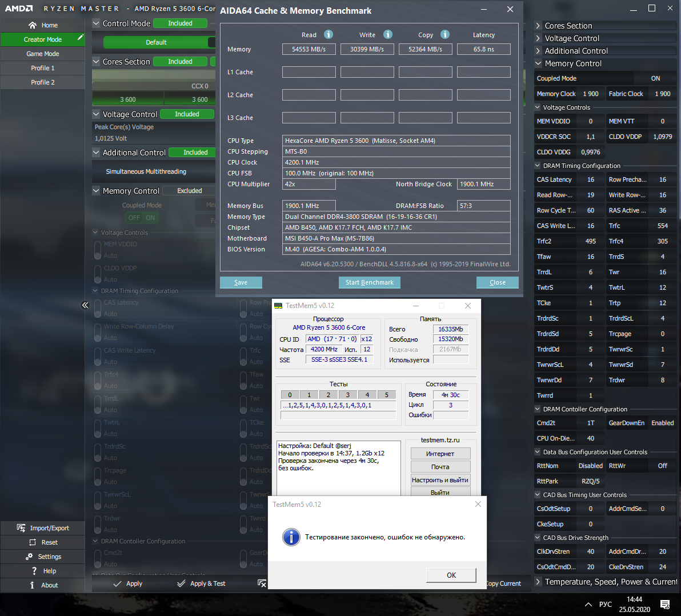681x616 pixels.
Task: Expand right-panel Voltage Control
Action: click(538, 38)
